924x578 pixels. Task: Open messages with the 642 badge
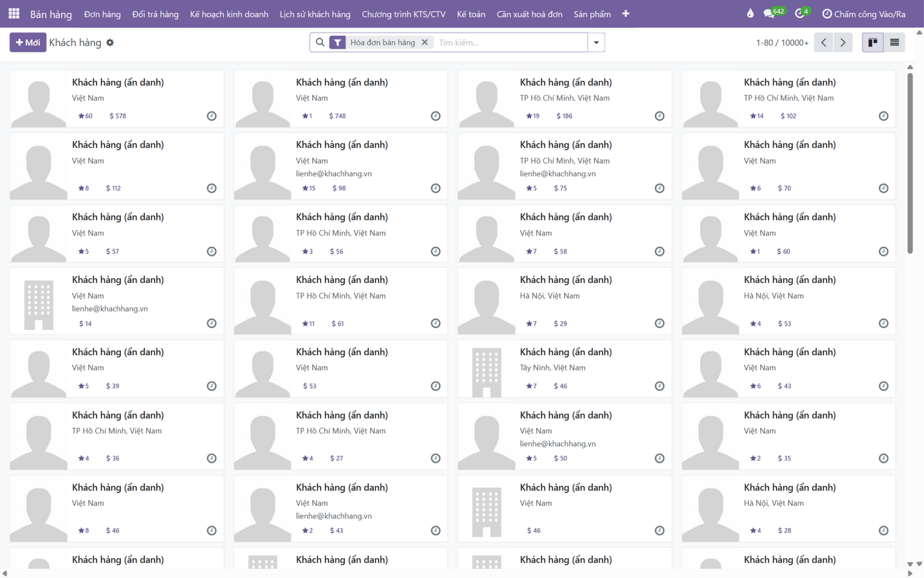coord(774,13)
